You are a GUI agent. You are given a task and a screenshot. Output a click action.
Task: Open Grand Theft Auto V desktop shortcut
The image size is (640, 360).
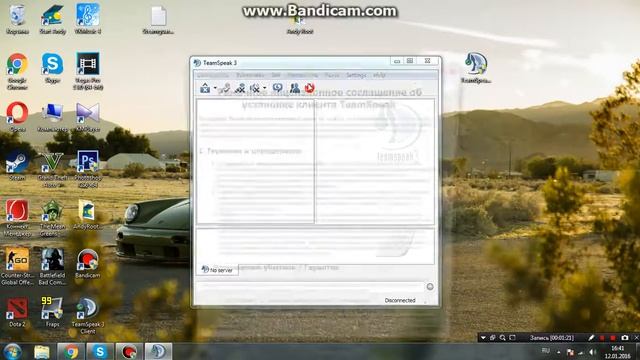[x=53, y=169]
